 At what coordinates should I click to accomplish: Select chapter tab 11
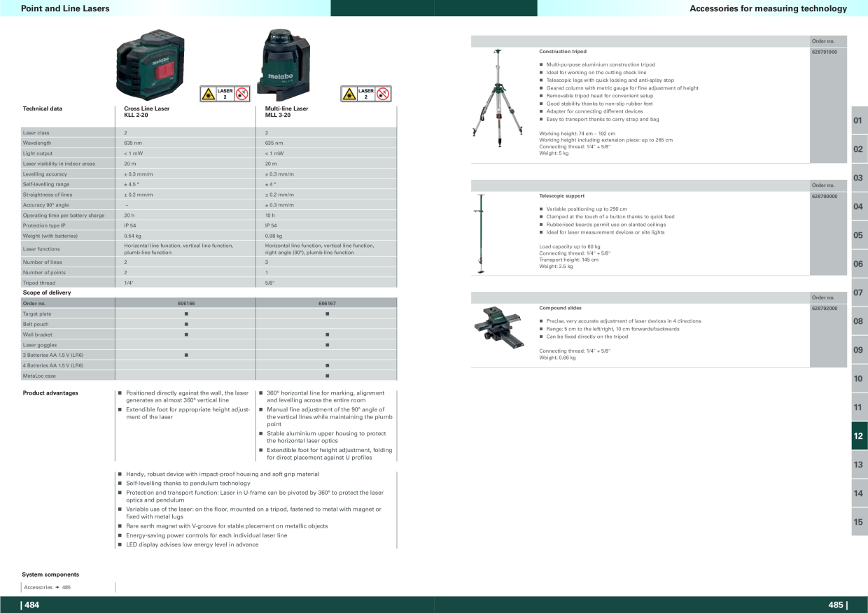click(858, 407)
